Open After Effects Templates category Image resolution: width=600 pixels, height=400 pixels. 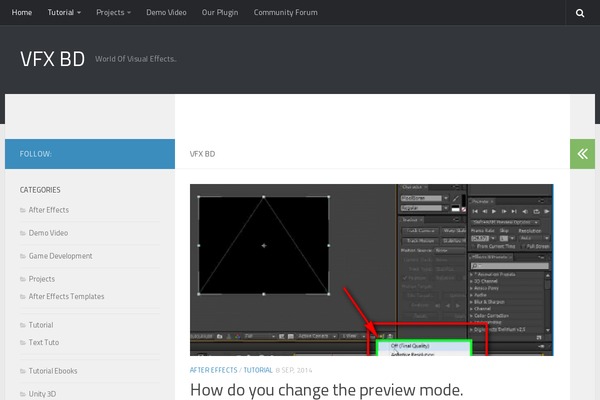66,296
